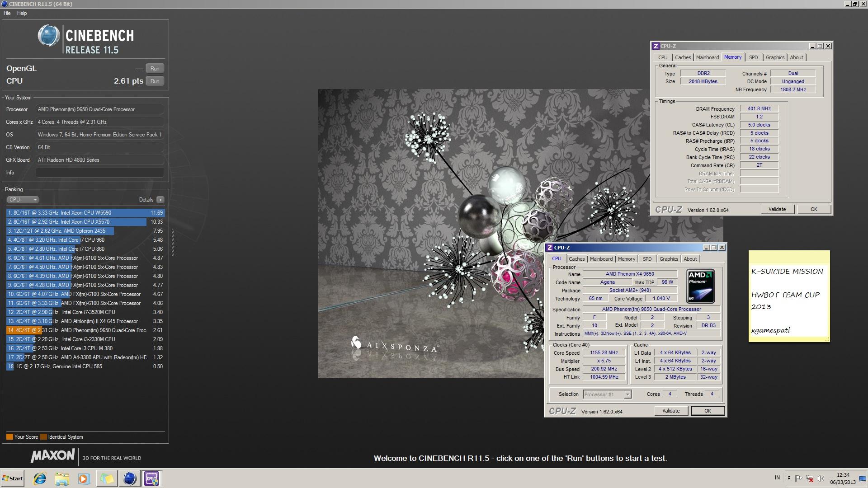This screenshot has height=488, width=868.
Task: Click CPU-Z title icon in Memory window
Action: 656,46
